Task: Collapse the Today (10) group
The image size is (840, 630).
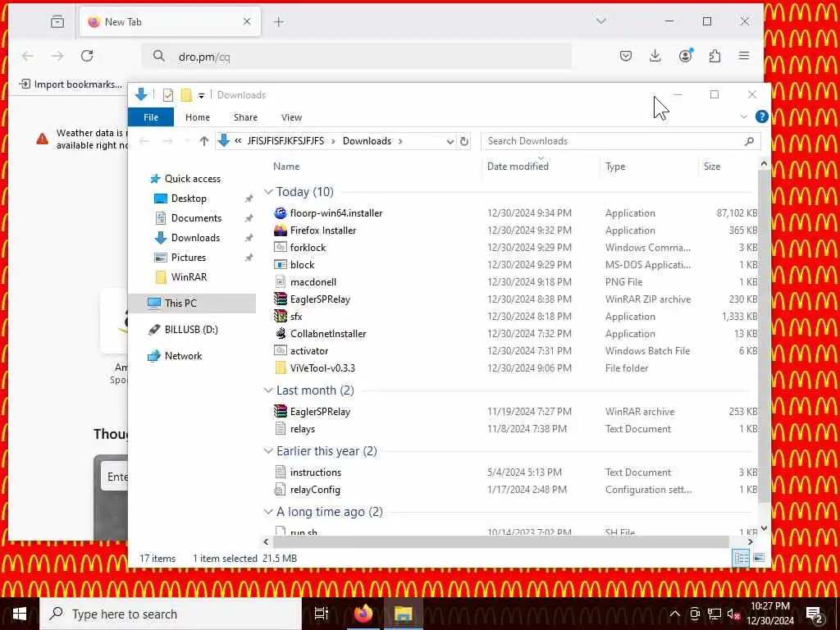Action: click(x=268, y=192)
